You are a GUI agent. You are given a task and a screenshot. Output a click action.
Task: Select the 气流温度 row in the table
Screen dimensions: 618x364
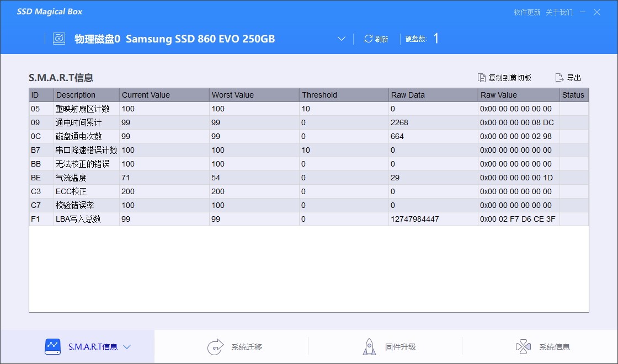point(309,178)
